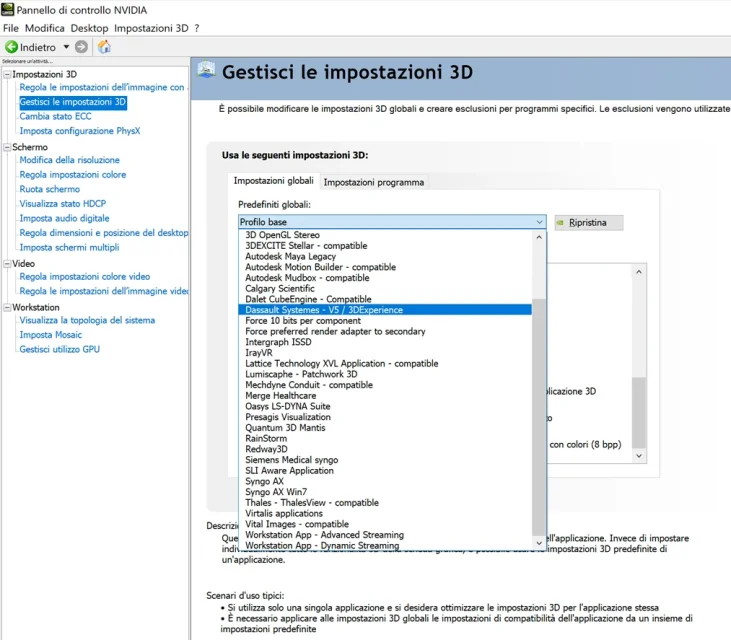Open the ? help menu
The height and width of the screenshot is (640, 731).
197,28
